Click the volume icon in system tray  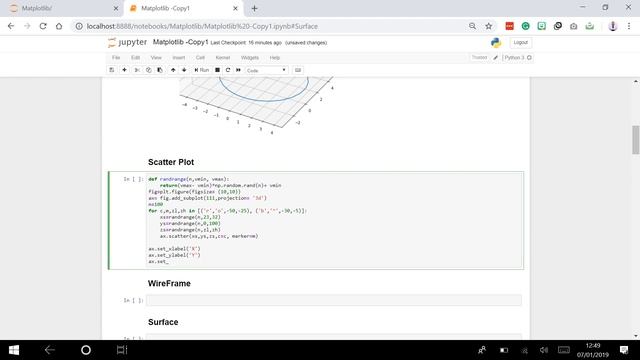click(544, 350)
